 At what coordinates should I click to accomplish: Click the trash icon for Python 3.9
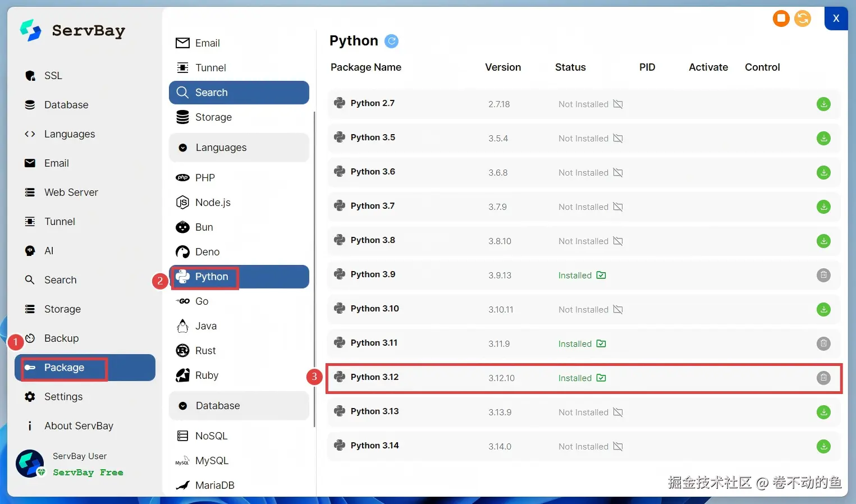point(823,275)
